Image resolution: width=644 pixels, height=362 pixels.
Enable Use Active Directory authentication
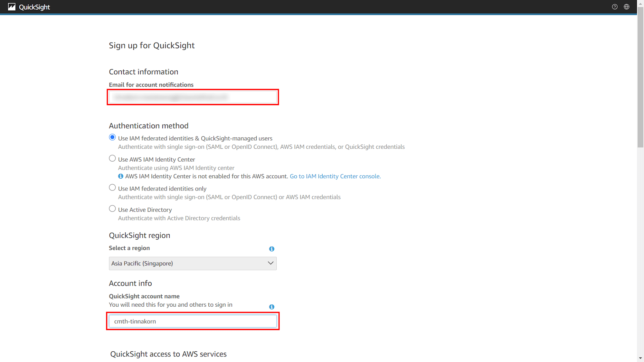(x=112, y=209)
